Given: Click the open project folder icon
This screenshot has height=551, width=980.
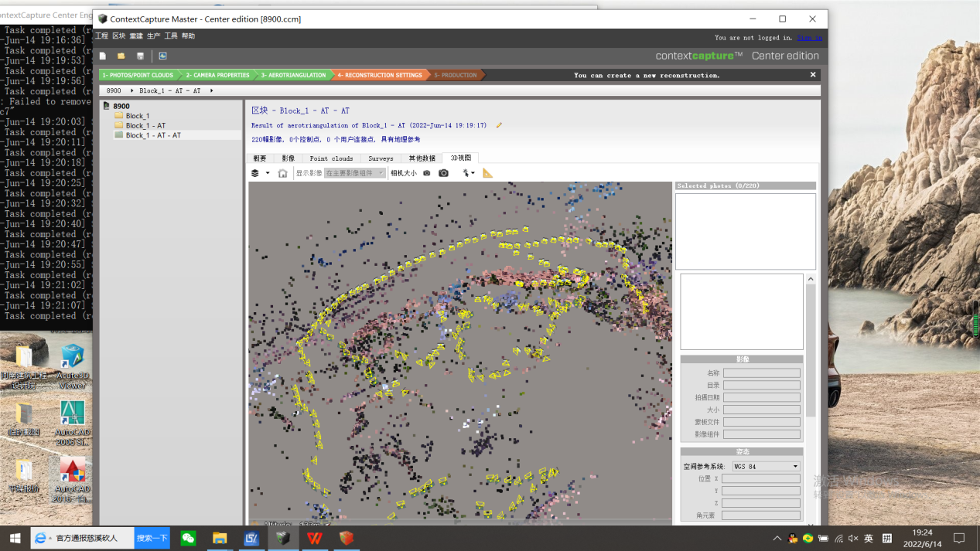Looking at the screenshot, I should [121, 56].
